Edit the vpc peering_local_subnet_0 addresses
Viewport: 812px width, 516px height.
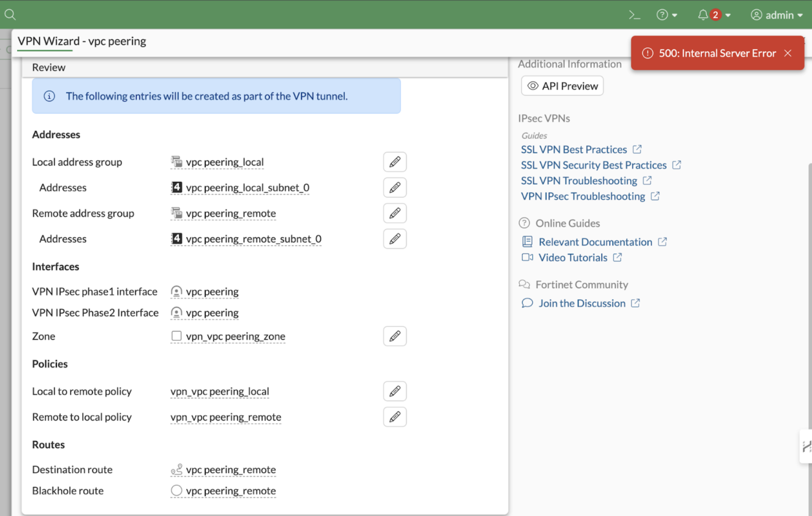click(x=394, y=187)
